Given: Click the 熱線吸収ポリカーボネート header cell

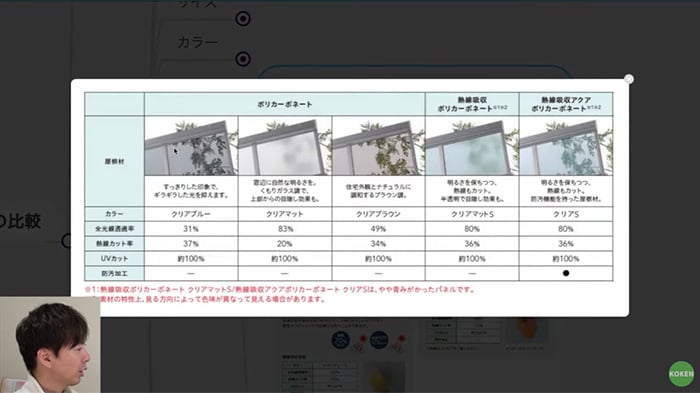Looking at the screenshot, I should pos(472,104).
